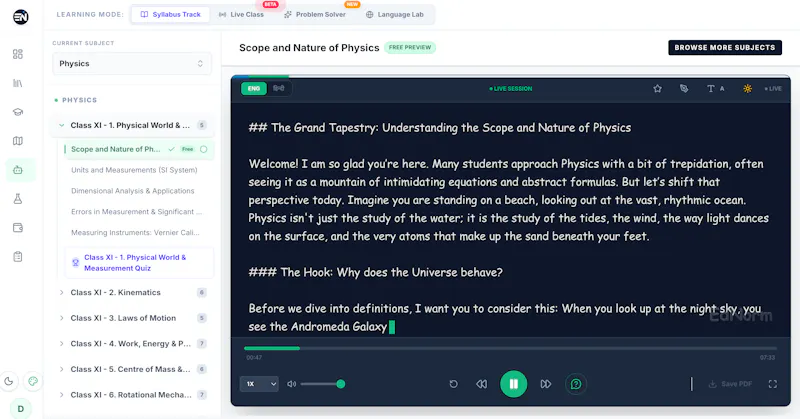Open the open-book map icon in sidebar
The width and height of the screenshot is (800, 419).
point(18,141)
